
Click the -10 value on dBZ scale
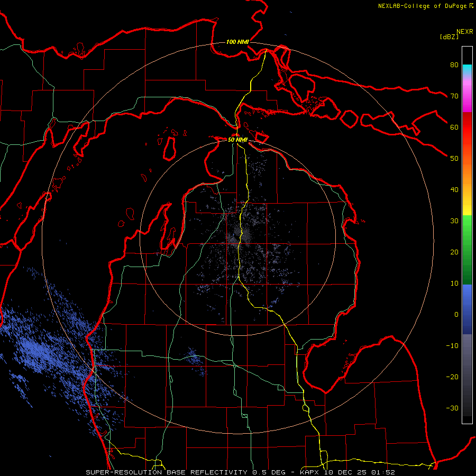pyautogui.click(x=452, y=346)
